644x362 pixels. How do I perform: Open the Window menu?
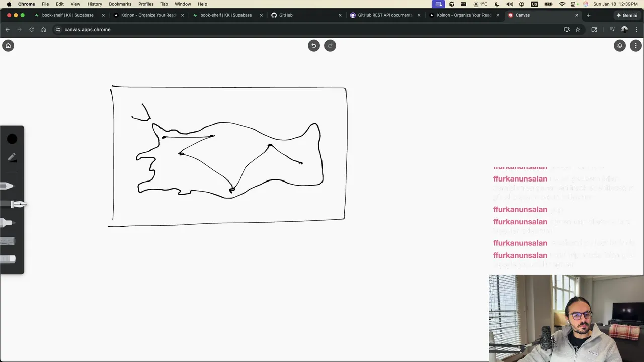183,4
